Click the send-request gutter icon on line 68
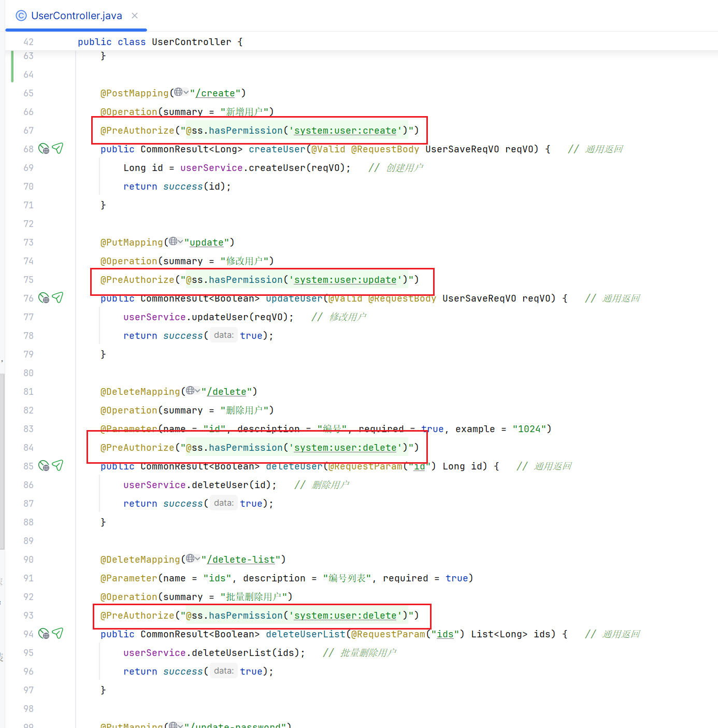The image size is (718, 728). 58,149
